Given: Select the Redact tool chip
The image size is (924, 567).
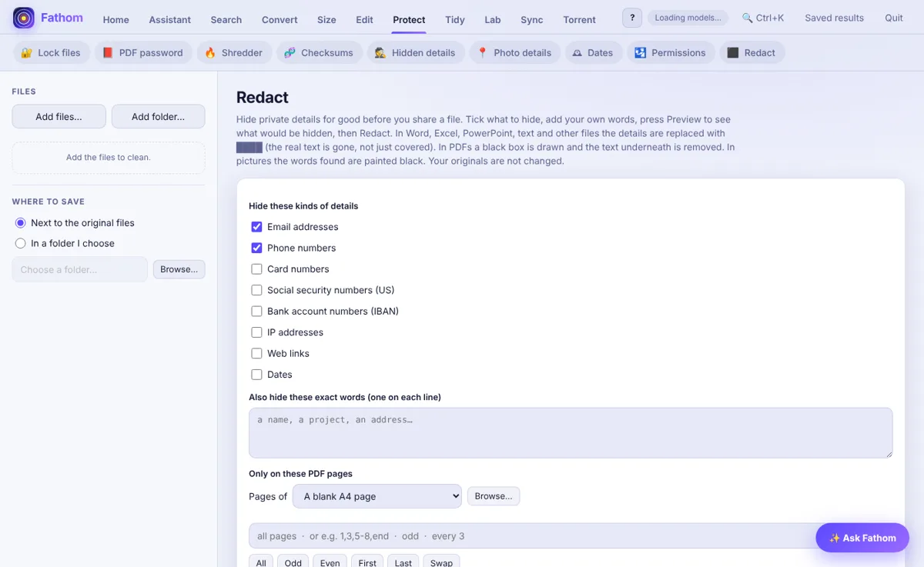Looking at the screenshot, I should [x=752, y=53].
